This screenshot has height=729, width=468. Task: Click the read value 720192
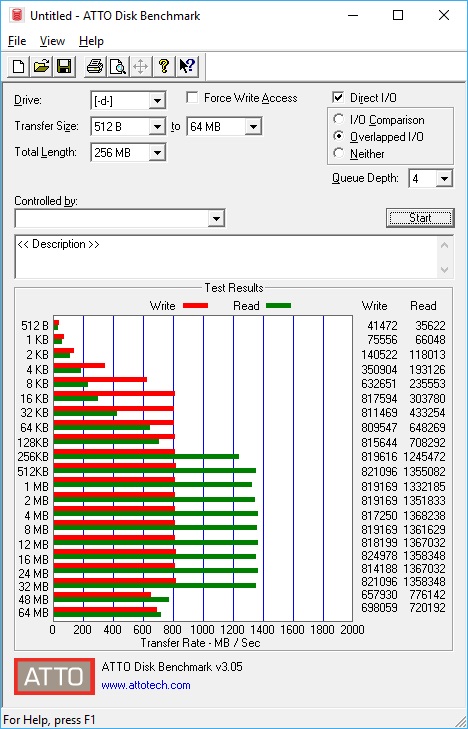click(427, 608)
